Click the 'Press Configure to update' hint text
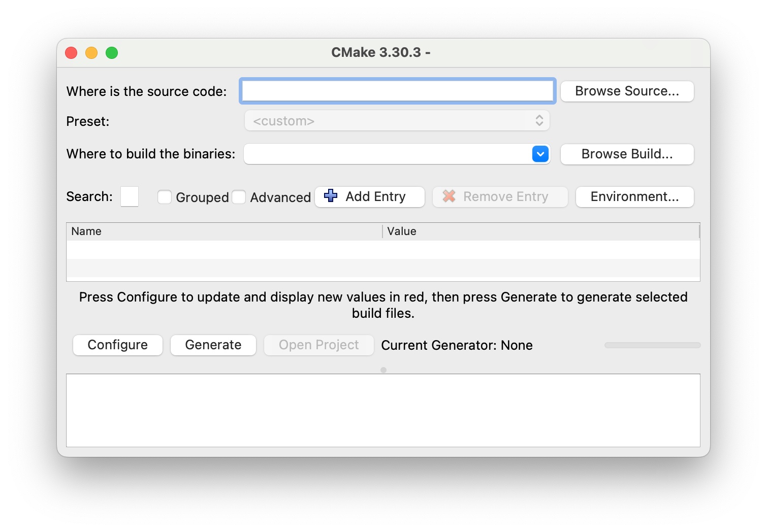 point(383,305)
